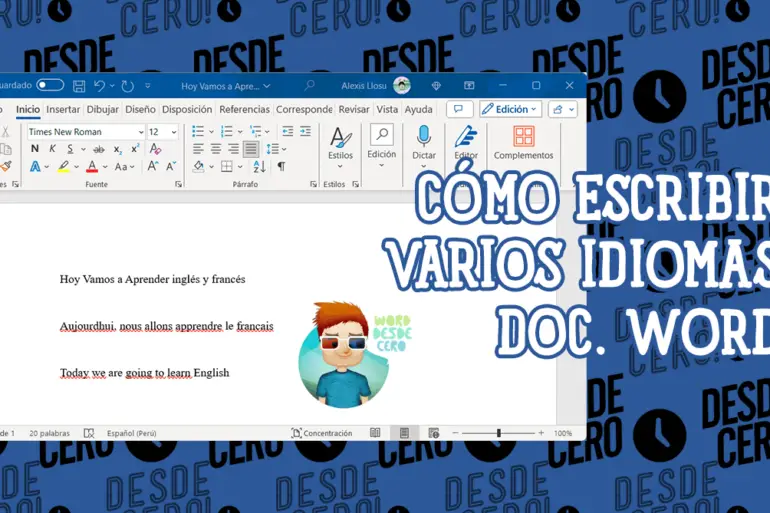Align text right
This screenshot has width=770, height=513.
pyautogui.click(x=233, y=149)
